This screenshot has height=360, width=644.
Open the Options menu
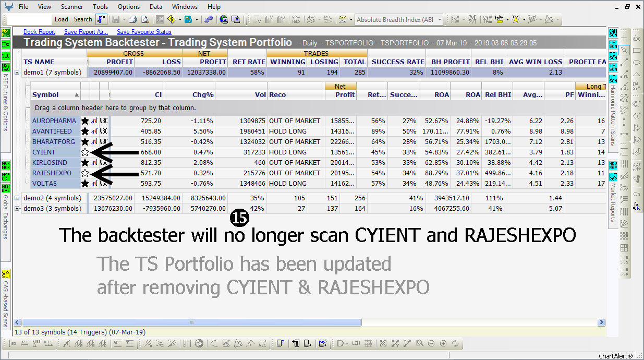(x=128, y=7)
